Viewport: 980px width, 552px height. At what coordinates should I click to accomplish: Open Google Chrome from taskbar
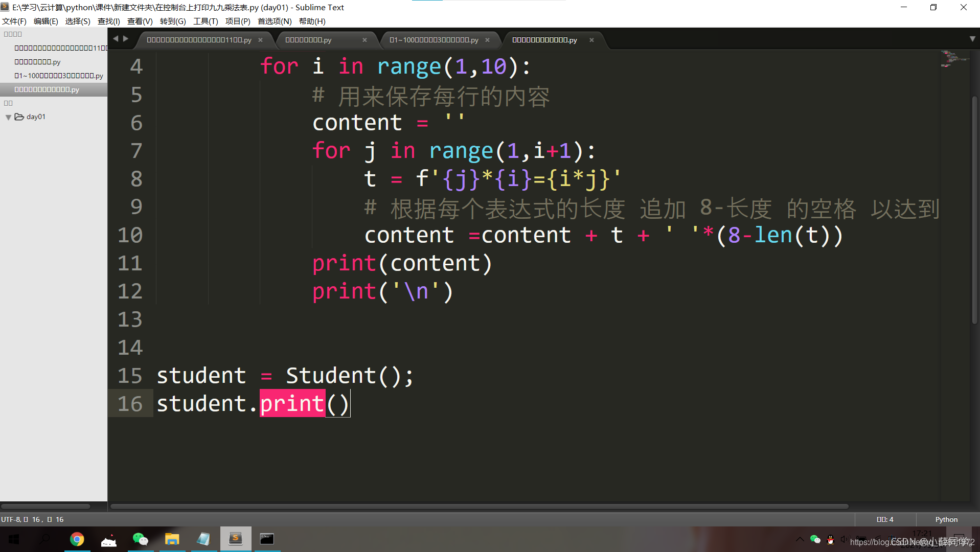tap(77, 539)
